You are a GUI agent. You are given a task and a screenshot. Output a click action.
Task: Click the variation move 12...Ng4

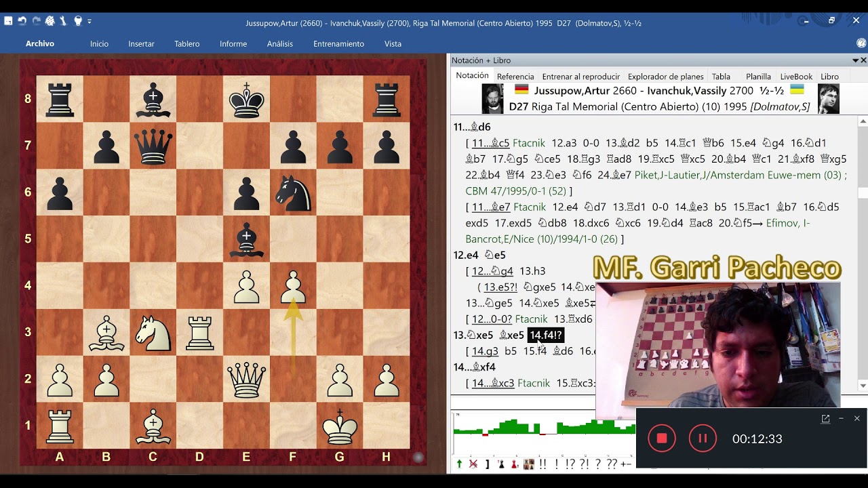pos(492,271)
